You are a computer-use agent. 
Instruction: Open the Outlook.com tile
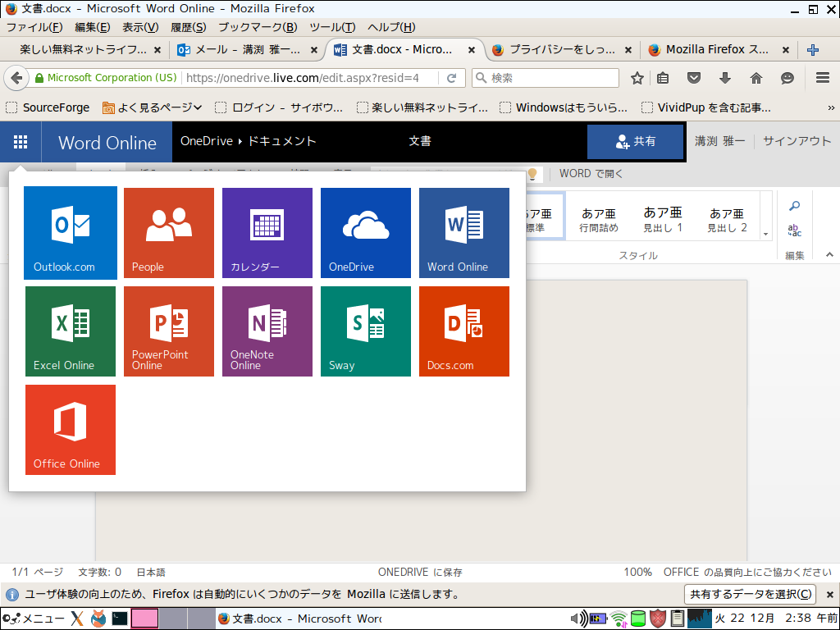coord(71,232)
